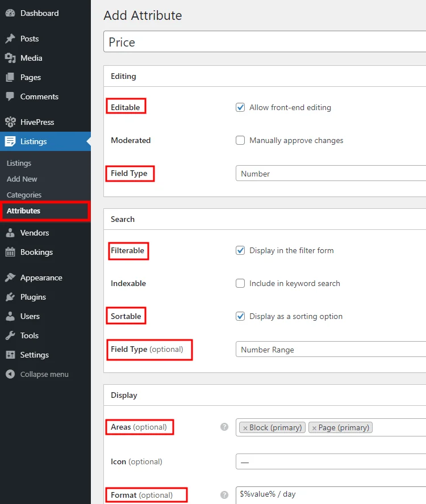426x504 pixels.
Task: Open the Bookings menu item
Action: [36, 252]
